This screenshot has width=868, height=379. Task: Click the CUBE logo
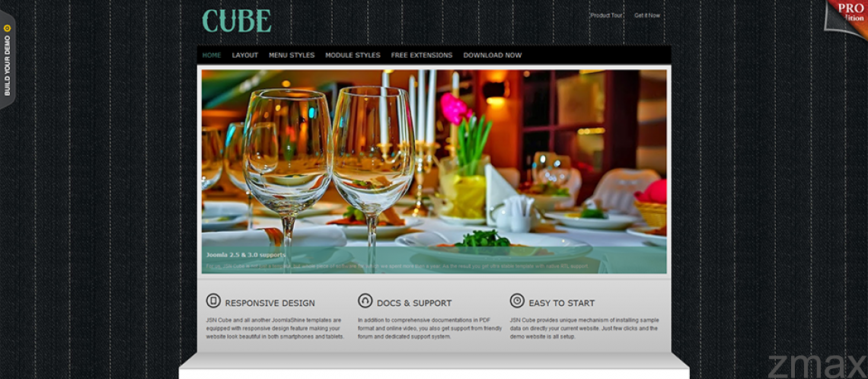pyautogui.click(x=237, y=21)
